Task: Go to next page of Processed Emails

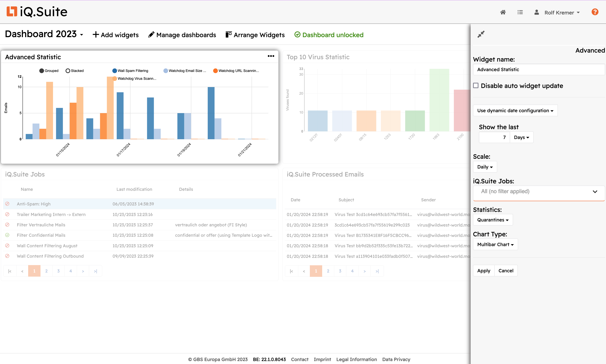Action: (x=365, y=271)
